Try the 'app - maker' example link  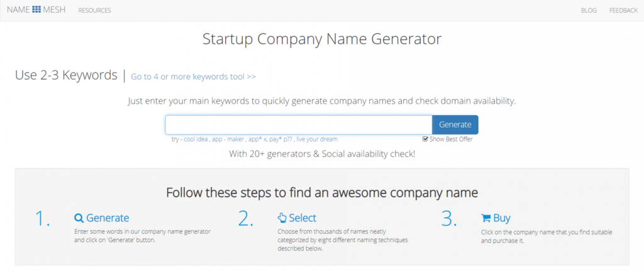click(228, 139)
